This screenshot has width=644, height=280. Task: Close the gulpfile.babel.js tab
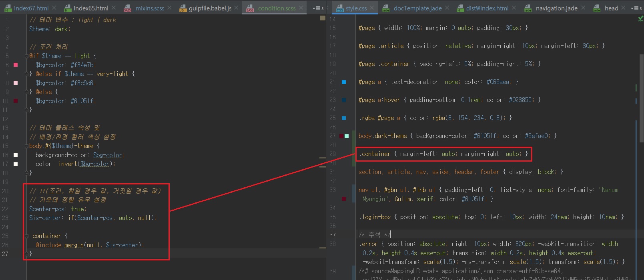pos(236,8)
